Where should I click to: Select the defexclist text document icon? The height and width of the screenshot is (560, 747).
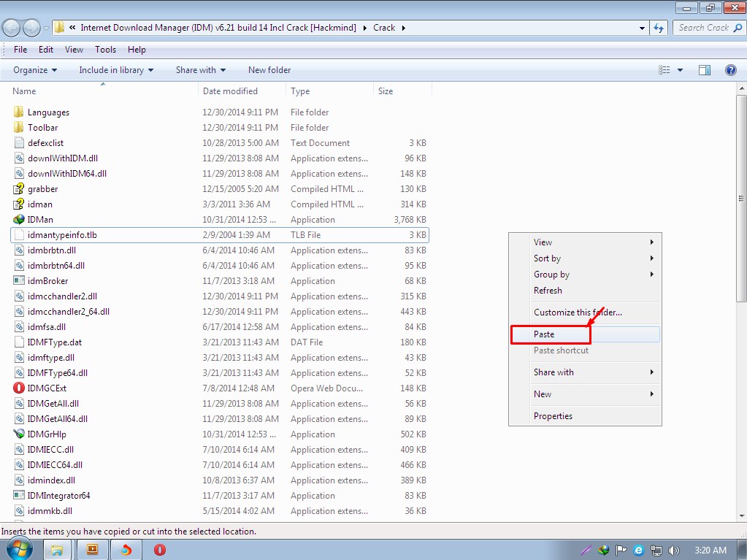click(x=18, y=142)
